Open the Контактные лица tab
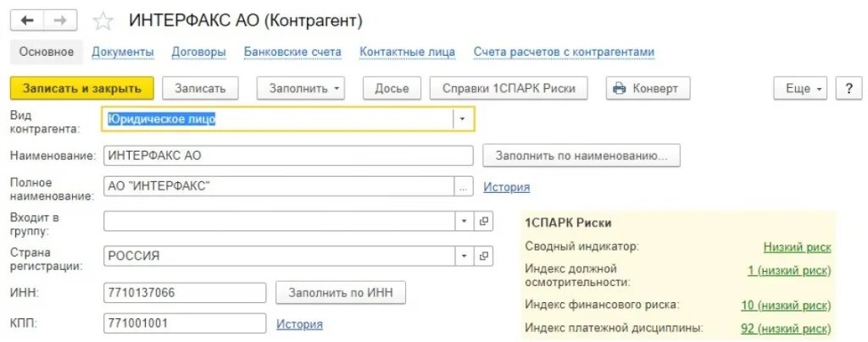The height and width of the screenshot is (342, 868). (x=408, y=52)
